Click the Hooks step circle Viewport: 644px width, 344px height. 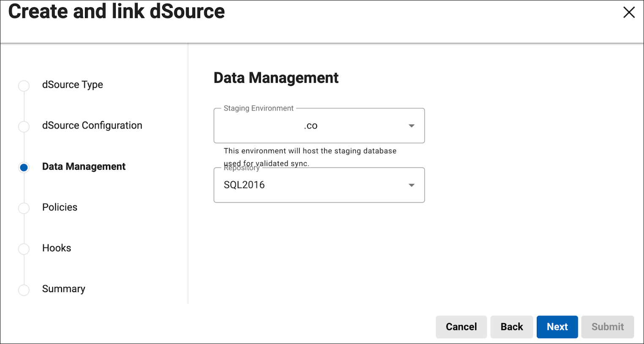pyautogui.click(x=24, y=249)
